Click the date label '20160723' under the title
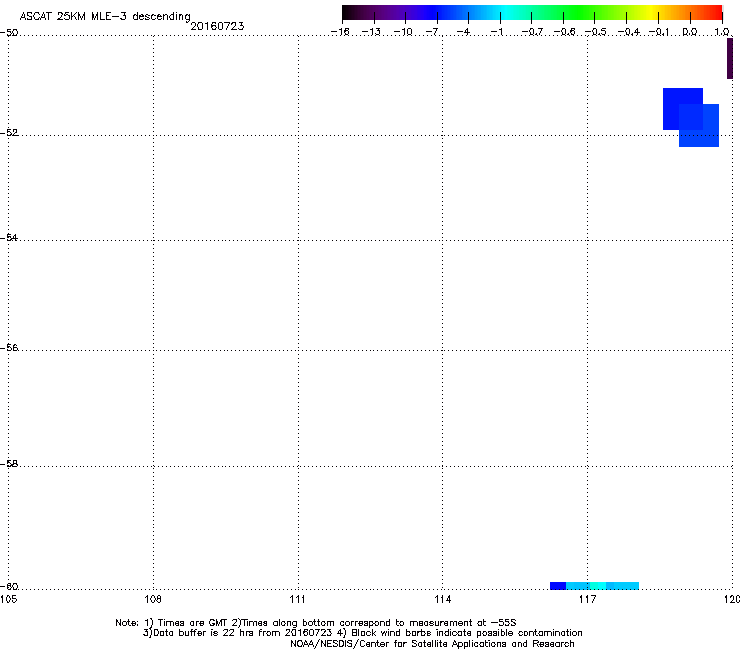The image size is (740, 650). 217,26
